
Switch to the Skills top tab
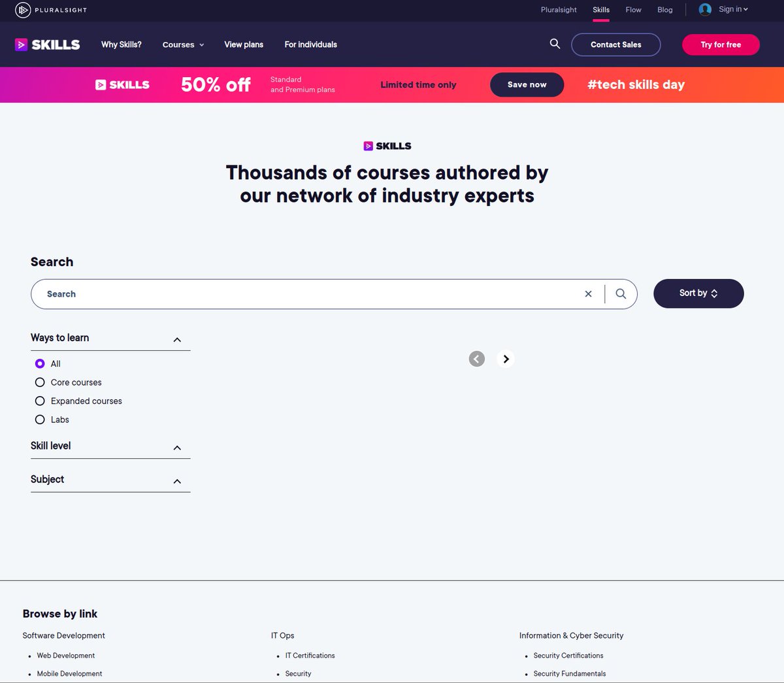point(601,10)
